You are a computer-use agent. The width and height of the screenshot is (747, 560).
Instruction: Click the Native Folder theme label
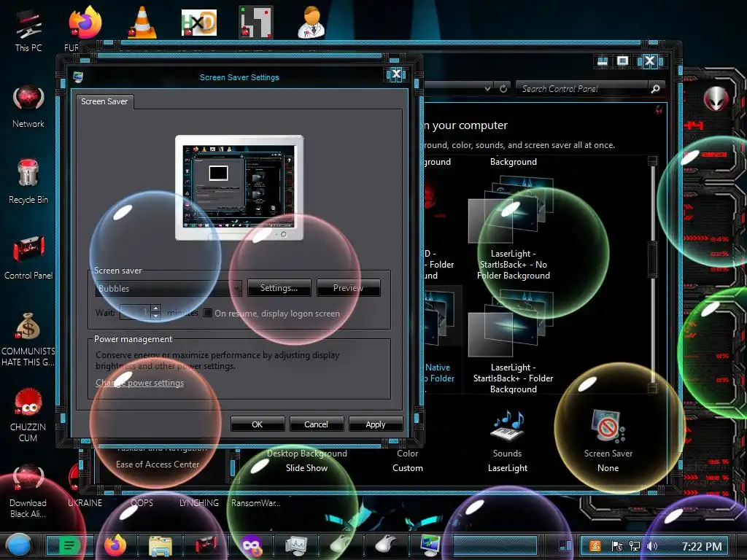pos(440,373)
